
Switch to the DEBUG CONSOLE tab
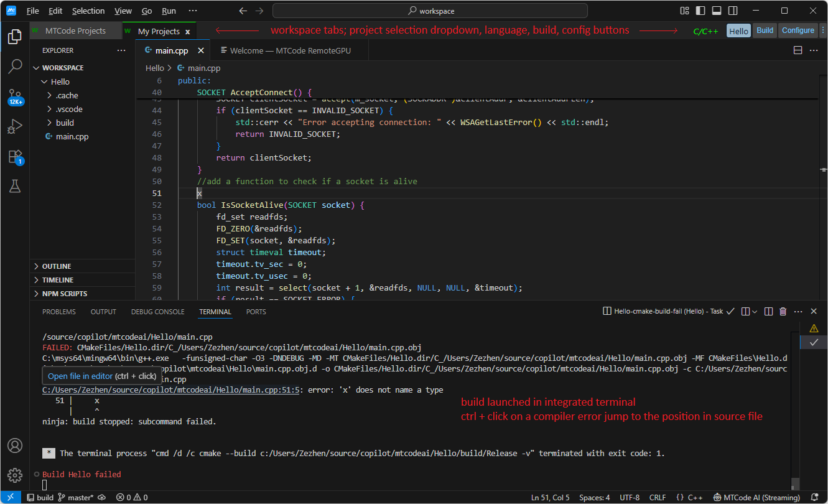coord(158,312)
